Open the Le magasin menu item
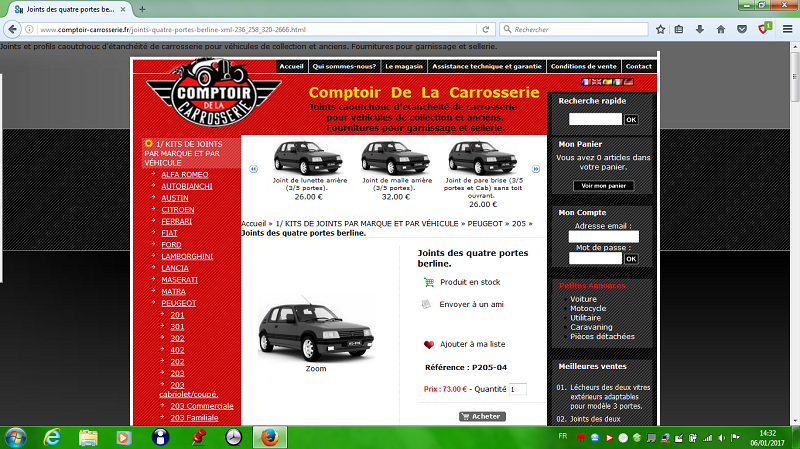The height and width of the screenshot is (449, 800). [404, 66]
